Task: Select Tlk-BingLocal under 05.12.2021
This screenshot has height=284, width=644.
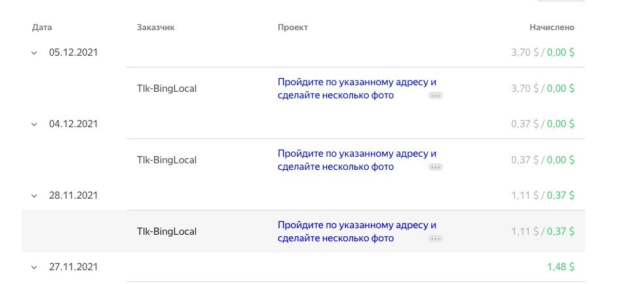Action: 167,89
